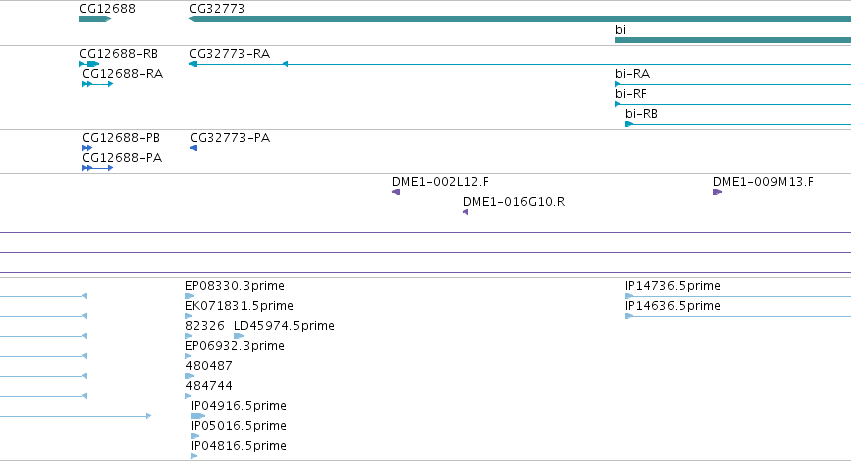
Task: Select the 484744 feature label
Action: (209, 386)
